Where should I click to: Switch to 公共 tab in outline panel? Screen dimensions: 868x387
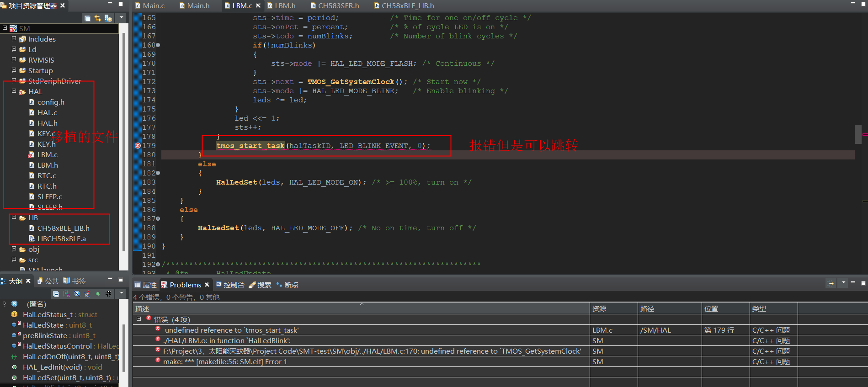(48, 281)
